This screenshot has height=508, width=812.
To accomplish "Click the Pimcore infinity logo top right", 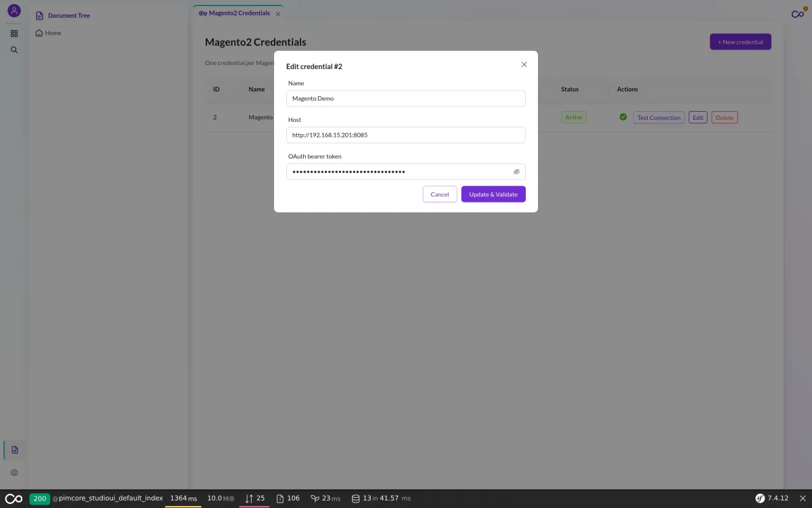I will pyautogui.click(x=798, y=14).
